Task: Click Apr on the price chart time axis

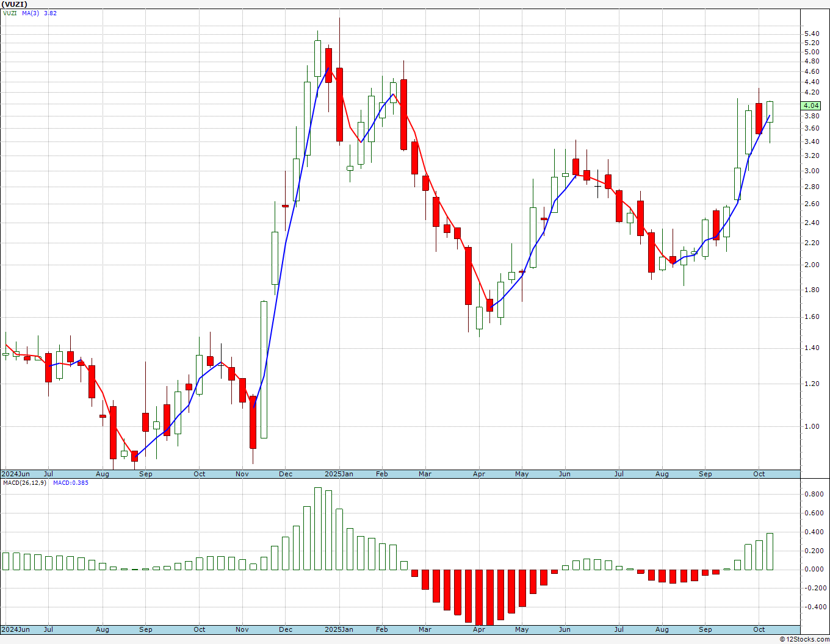Action: click(x=479, y=474)
